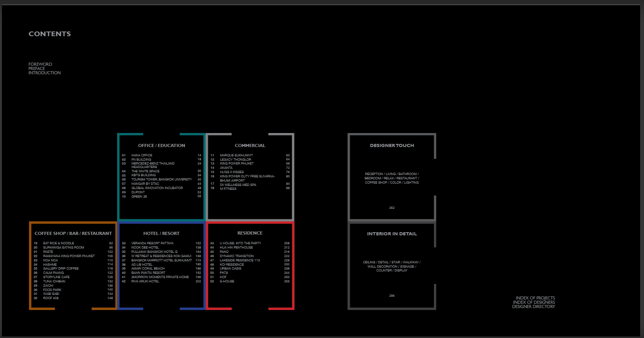Click the DESIGNER TOUCH heading
The width and height of the screenshot is (644, 338).
(392, 145)
